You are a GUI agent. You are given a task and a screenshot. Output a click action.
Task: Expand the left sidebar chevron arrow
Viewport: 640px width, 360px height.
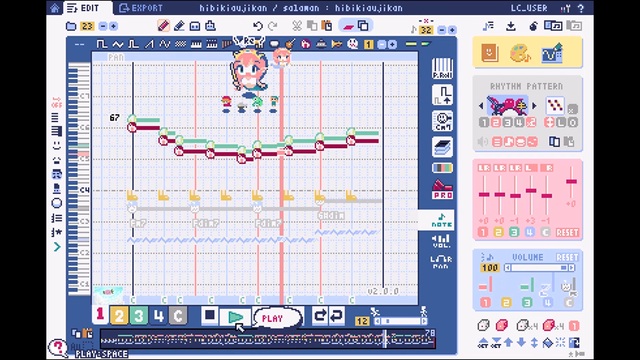[x=57, y=247]
